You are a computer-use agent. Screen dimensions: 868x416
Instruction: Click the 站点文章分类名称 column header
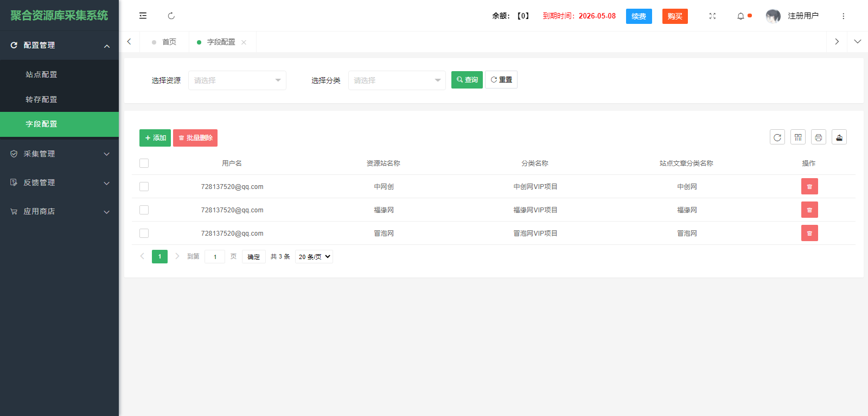(x=686, y=163)
